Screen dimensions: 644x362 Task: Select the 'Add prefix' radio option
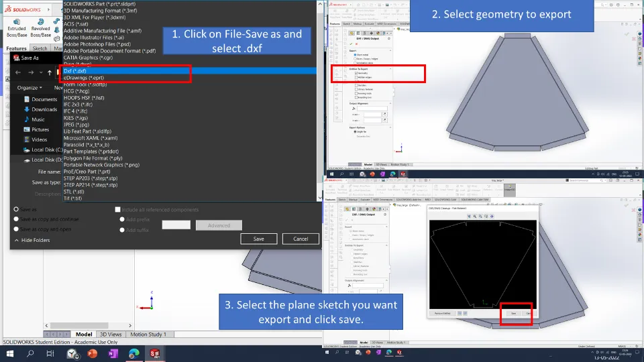point(122,220)
